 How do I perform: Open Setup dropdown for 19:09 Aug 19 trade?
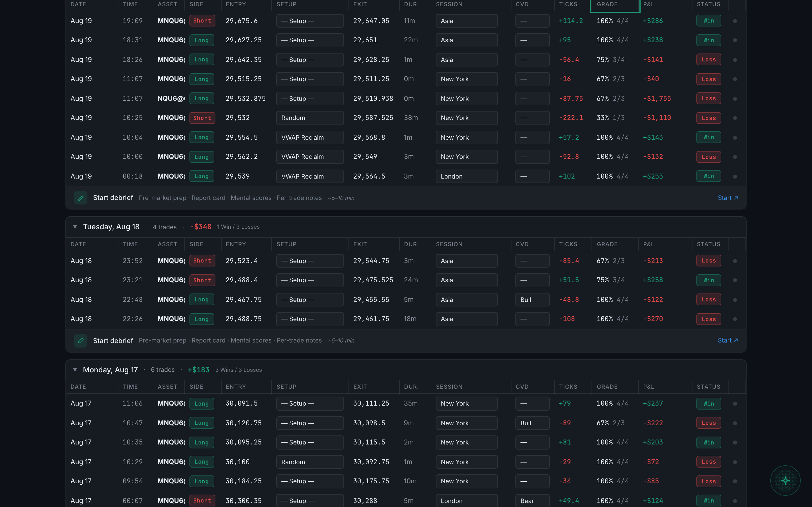310,21
